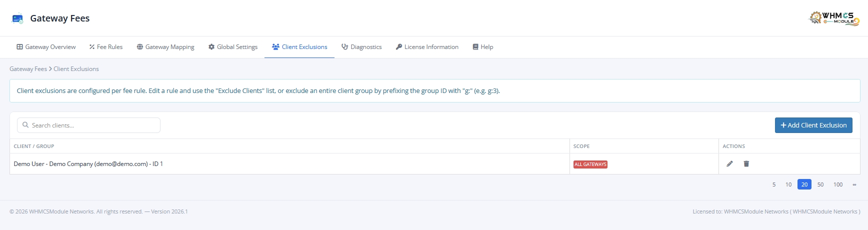This screenshot has width=868, height=230.
Task: Open the Diagnostics tab
Action: click(361, 47)
